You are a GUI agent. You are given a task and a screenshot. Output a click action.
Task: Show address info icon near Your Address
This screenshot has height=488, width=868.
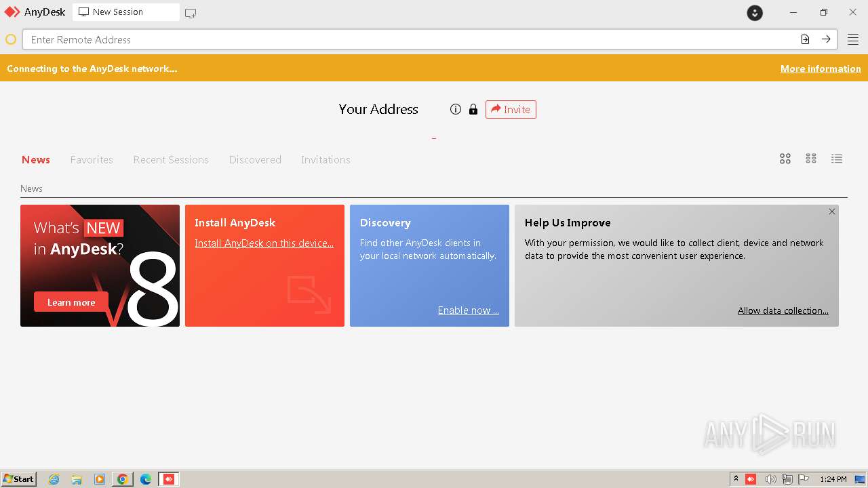456,109
